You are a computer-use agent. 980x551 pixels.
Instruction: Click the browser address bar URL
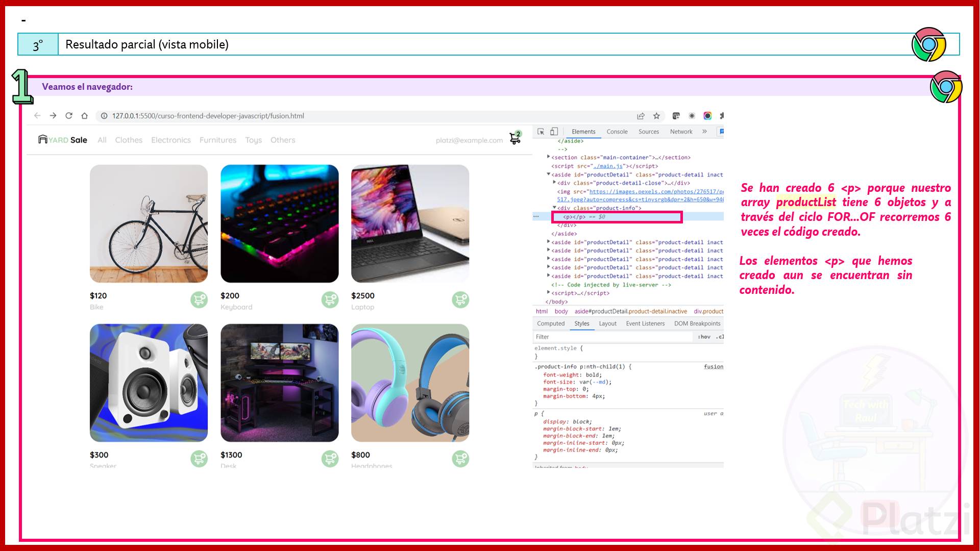pyautogui.click(x=208, y=116)
